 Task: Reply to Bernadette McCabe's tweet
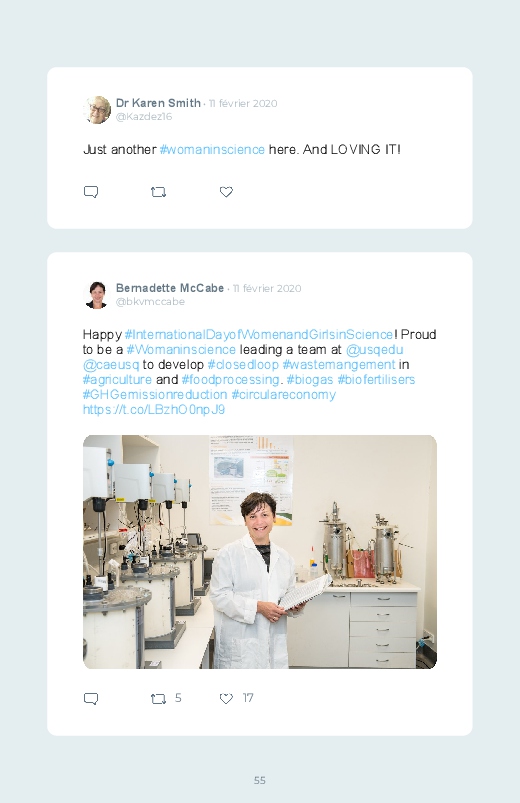[x=91, y=699]
